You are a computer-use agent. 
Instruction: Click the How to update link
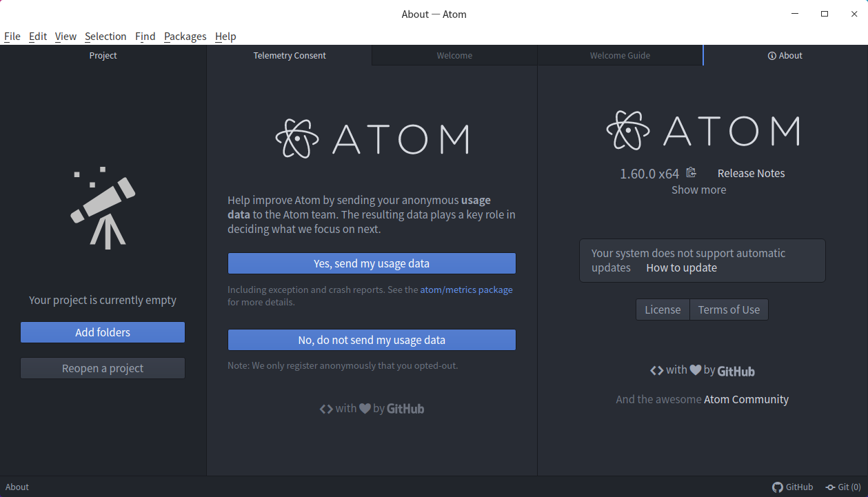681,268
